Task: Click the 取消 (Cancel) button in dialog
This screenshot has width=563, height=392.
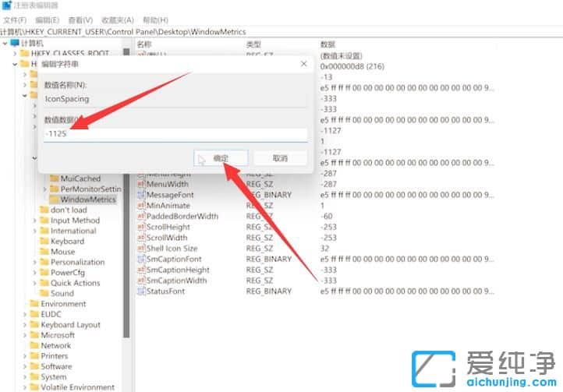Action: click(x=280, y=158)
